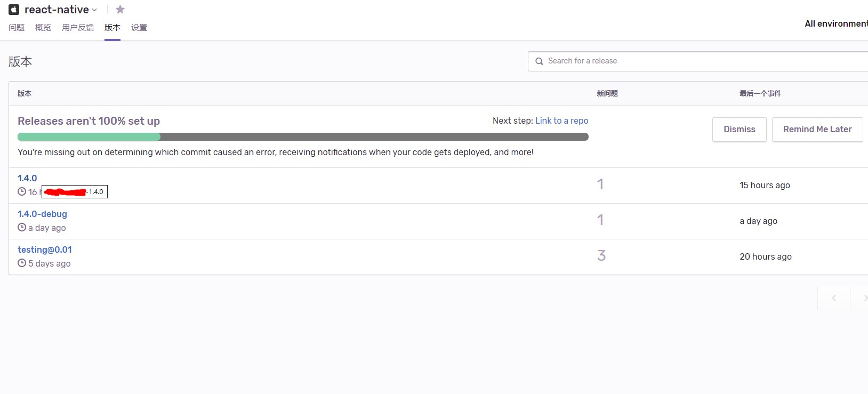Open the 概览 tab

43,28
